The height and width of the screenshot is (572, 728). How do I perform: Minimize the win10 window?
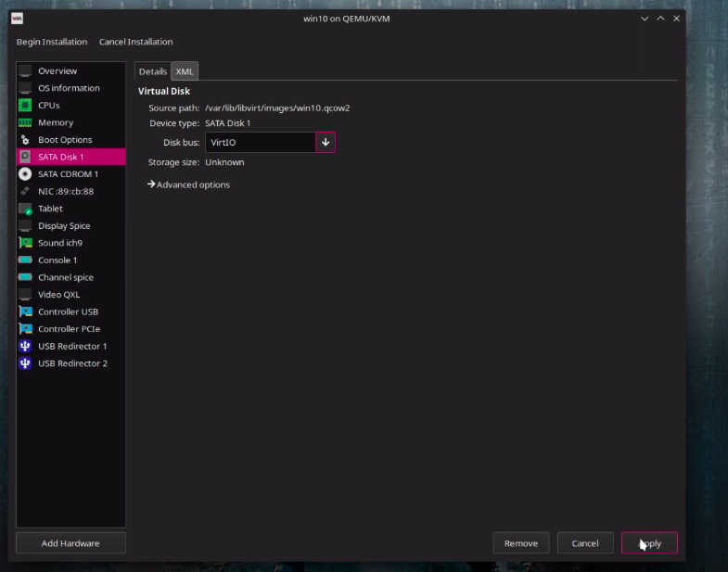tap(645, 19)
